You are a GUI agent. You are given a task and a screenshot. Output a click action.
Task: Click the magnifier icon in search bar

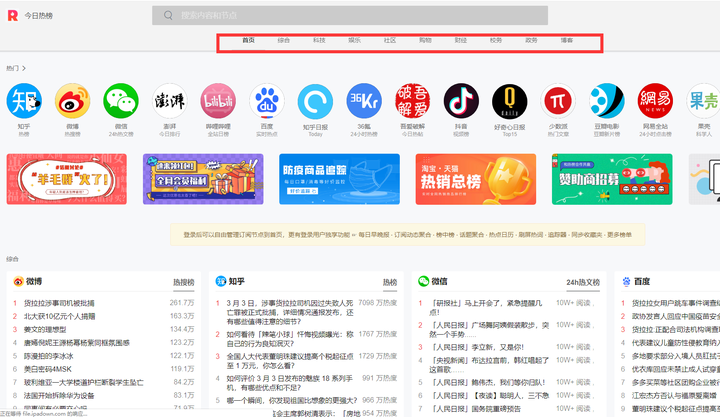pos(168,16)
